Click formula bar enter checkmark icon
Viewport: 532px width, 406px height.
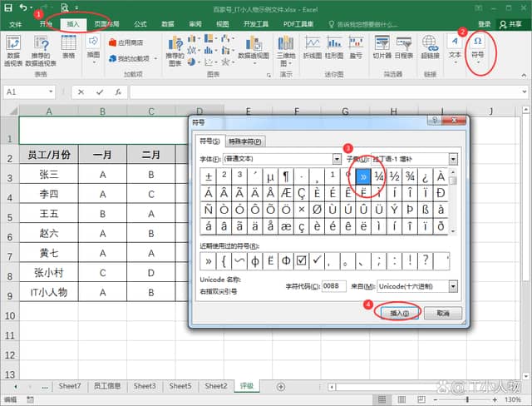100,92
